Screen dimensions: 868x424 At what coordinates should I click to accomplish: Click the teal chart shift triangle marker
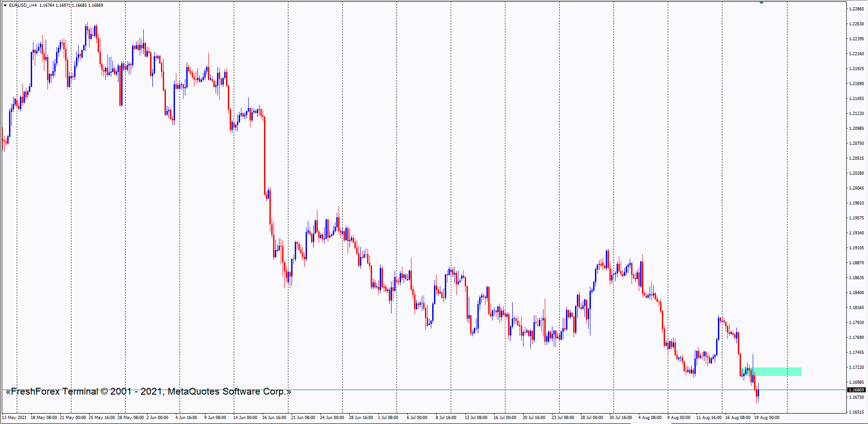(x=761, y=3)
